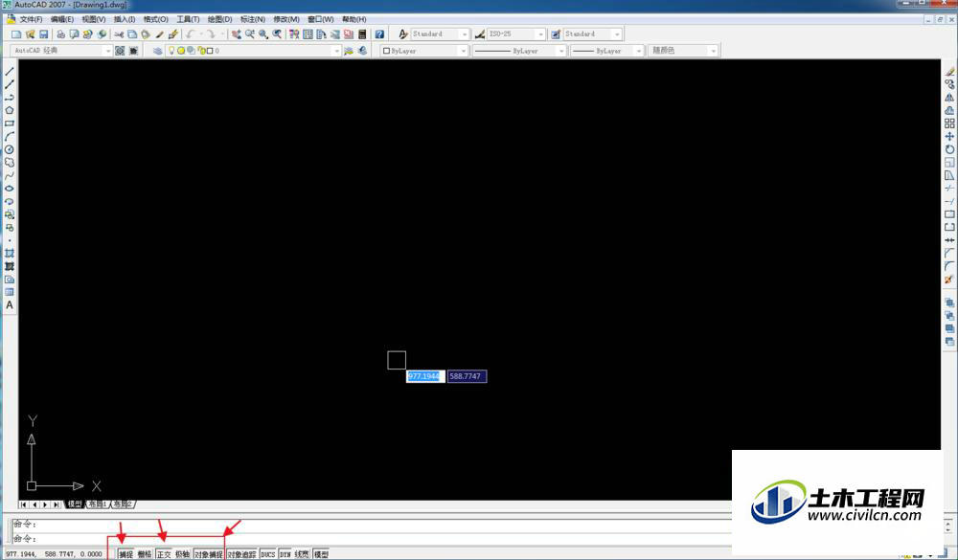Toggle 线宽 lineweight display button
The height and width of the screenshot is (560, 958).
pyautogui.click(x=302, y=554)
